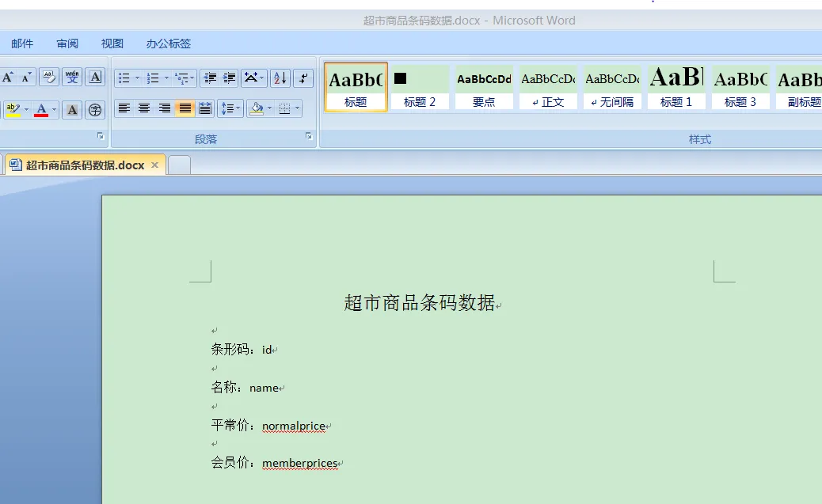
Task: Click the Show paragraph marks icon
Action: pyautogui.click(x=303, y=78)
